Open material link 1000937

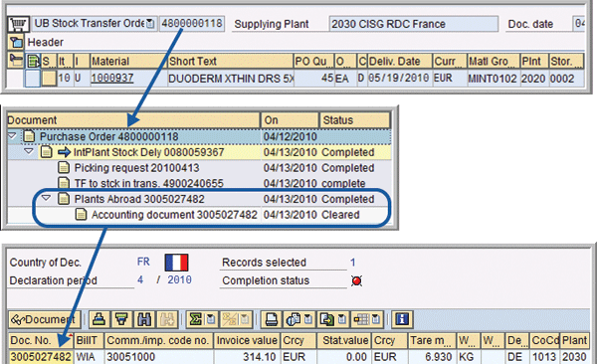(x=112, y=78)
